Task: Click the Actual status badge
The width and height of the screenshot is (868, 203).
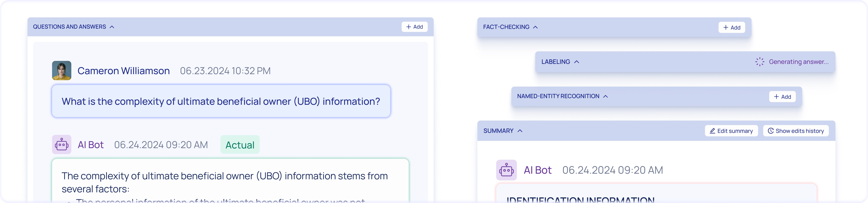Action: point(240,145)
